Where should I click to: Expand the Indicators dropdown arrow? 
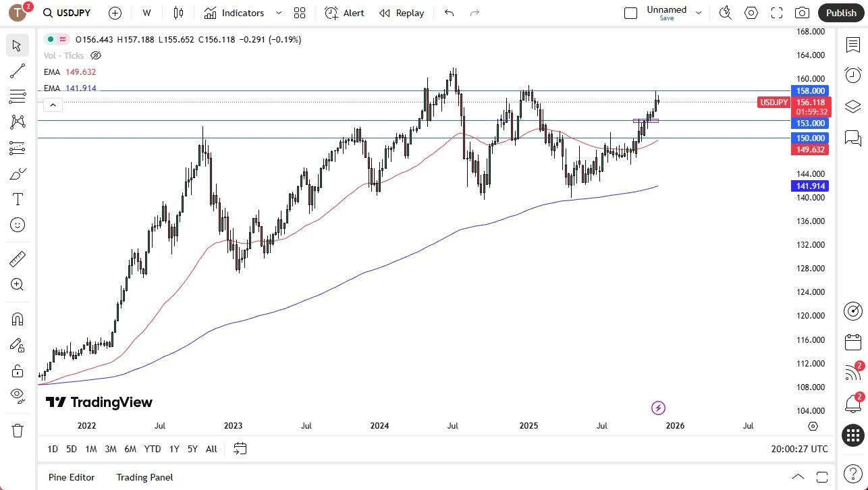[277, 13]
